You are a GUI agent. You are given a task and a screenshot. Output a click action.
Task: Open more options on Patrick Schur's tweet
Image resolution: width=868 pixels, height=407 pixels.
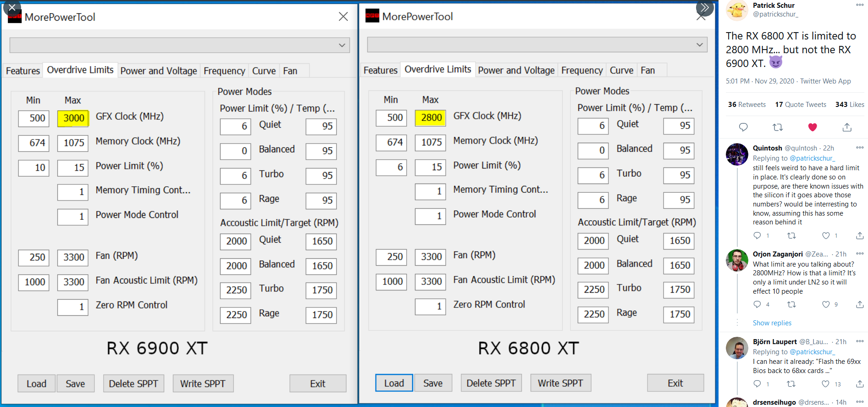point(860,5)
